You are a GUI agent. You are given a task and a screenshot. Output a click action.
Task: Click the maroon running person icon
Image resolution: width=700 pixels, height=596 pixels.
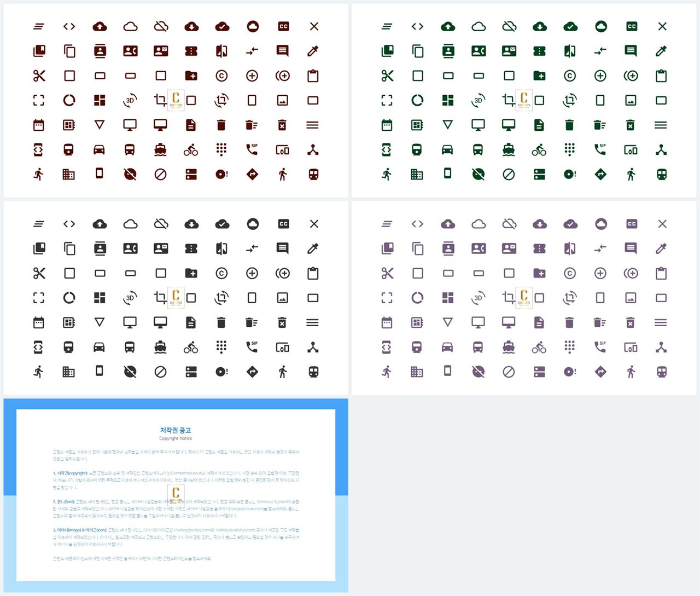pyautogui.click(x=38, y=174)
